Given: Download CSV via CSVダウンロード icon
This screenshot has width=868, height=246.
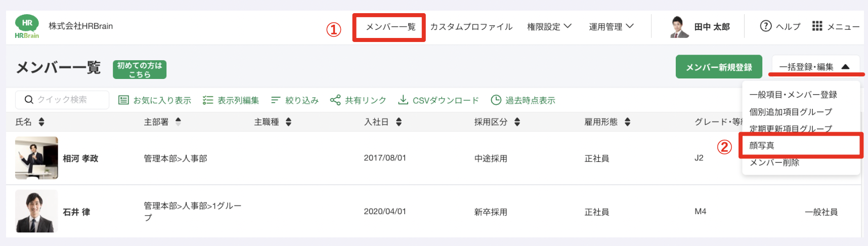Looking at the screenshot, I should pos(403,100).
